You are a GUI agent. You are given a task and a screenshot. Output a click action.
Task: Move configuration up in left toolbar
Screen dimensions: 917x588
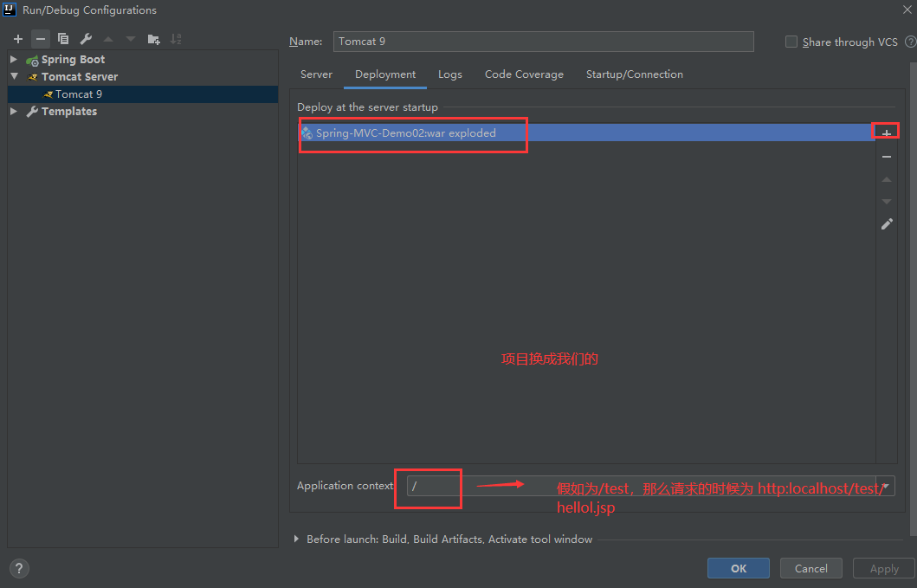point(108,39)
